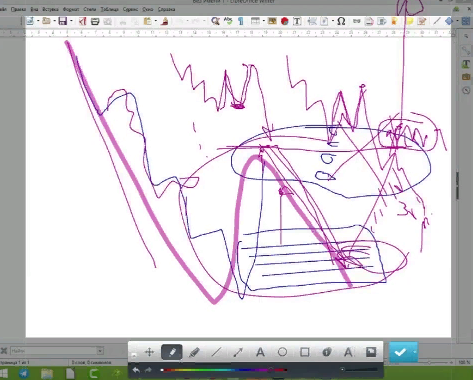Screen dimensions: 473x380
Task: Select the pencil drawing tool
Action: [172, 352]
